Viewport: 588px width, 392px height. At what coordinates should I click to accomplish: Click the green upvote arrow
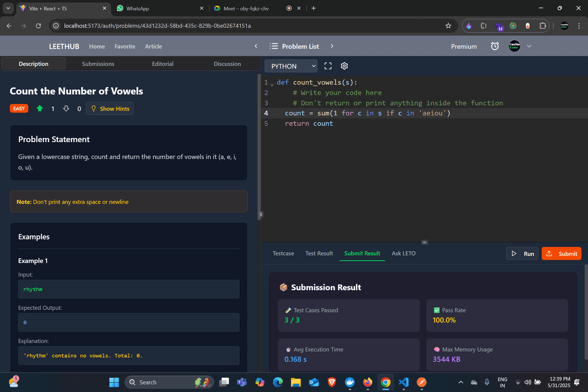[40, 108]
